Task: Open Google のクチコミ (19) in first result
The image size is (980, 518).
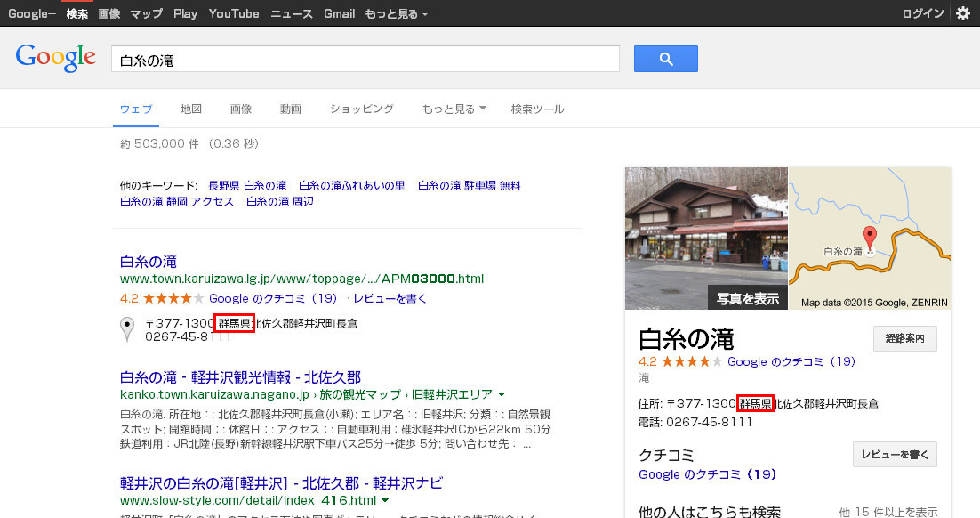Action: (x=273, y=298)
